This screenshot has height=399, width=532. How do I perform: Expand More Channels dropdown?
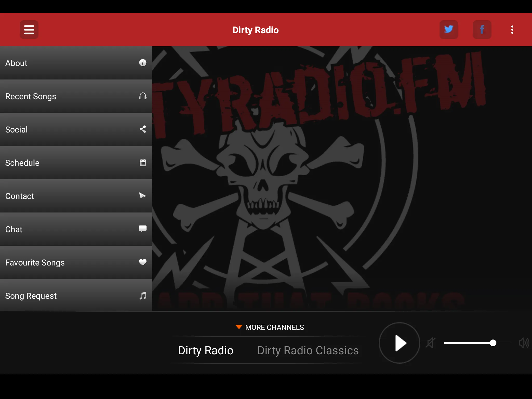tap(270, 327)
